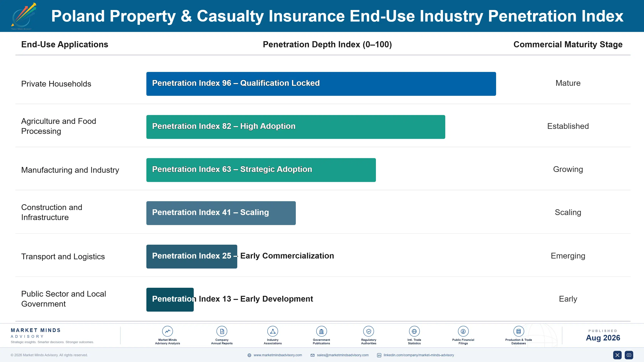Click the Penetration Depth Index (0–100) header
This screenshot has height=362, width=644.
pyautogui.click(x=327, y=44)
